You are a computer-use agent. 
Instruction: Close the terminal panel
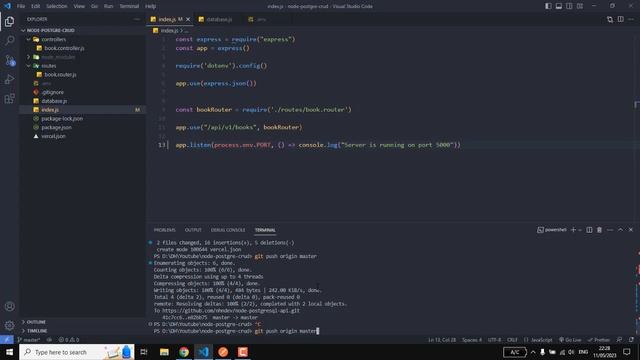click(x=631, y=230)
